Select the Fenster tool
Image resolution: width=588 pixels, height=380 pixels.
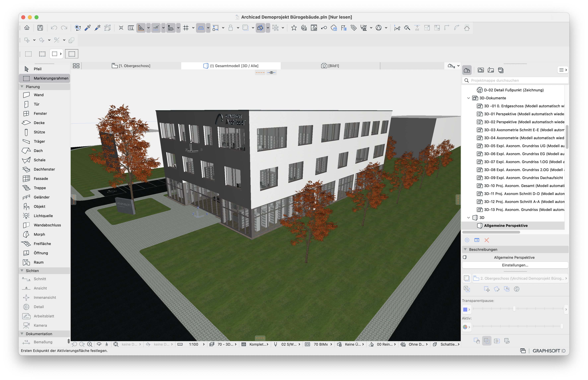pyautogui.click(x=44, y=113)
